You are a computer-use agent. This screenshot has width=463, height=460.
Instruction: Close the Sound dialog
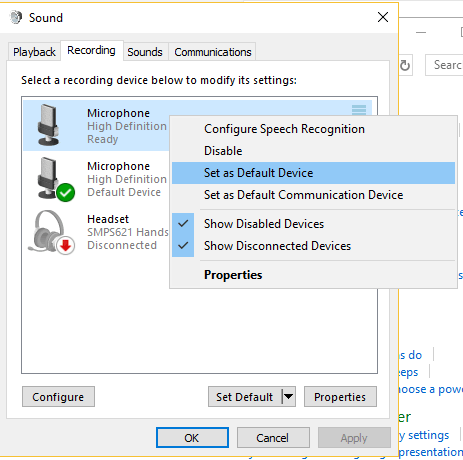tap(383, 17)
